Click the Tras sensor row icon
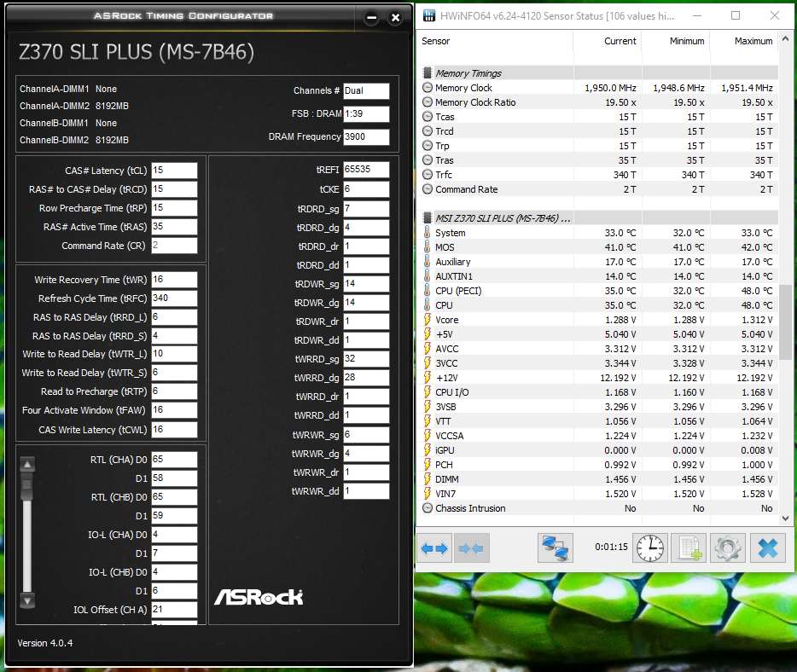This screenshot has width=797, height=672. coord(428,160)
